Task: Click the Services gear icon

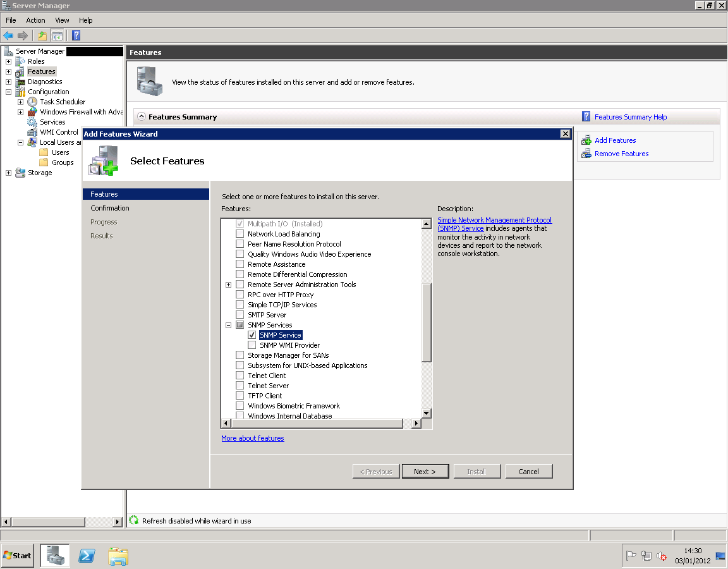Action: [32, 122]
